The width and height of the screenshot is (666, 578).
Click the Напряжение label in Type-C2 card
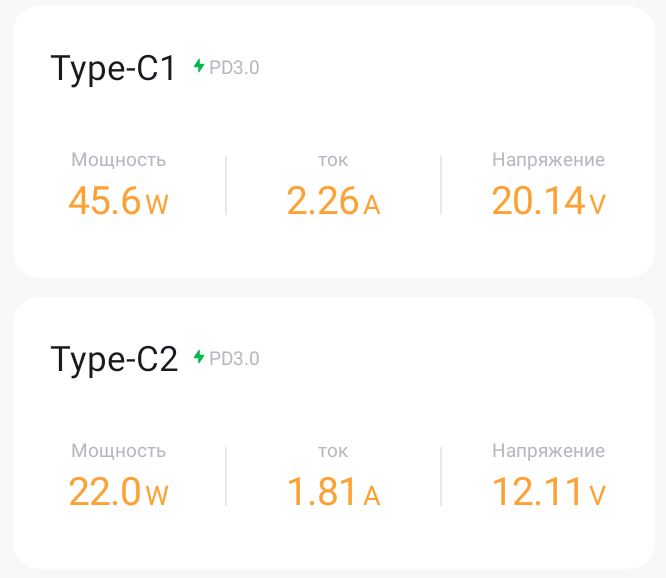[548, 451]
